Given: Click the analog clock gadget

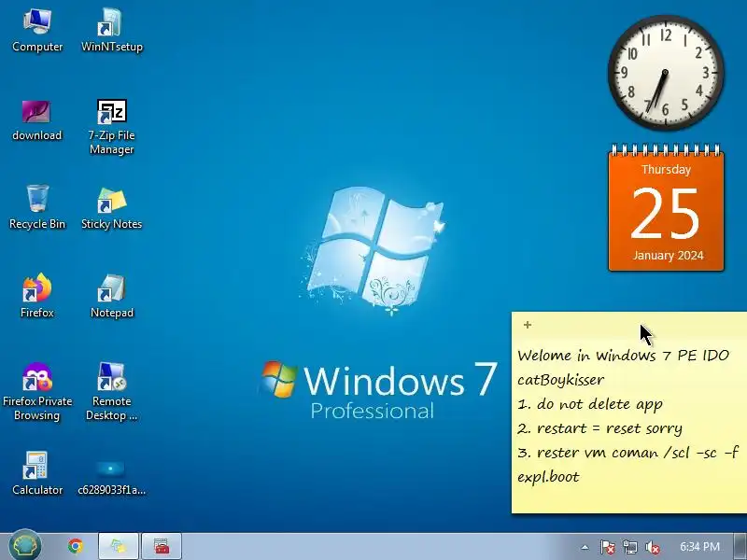Looking at the screenshot, I should point(666,73).
